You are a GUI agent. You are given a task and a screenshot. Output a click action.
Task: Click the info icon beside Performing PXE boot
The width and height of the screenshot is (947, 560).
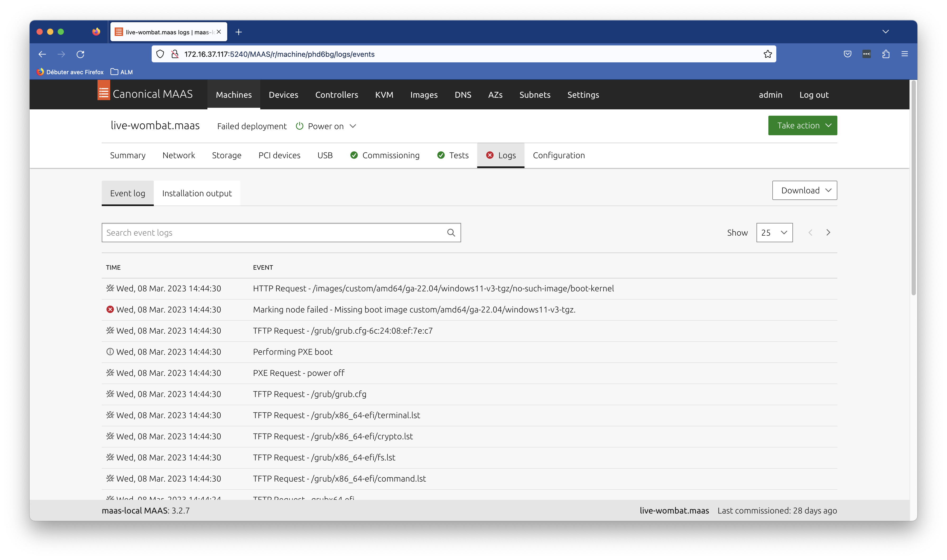[110, 352]
